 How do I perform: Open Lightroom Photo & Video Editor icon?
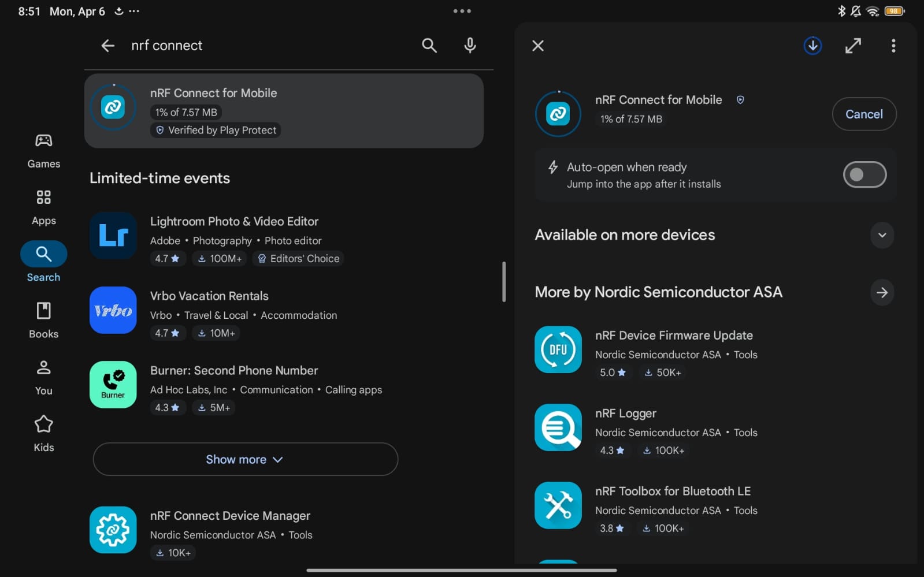coord(113,236)
